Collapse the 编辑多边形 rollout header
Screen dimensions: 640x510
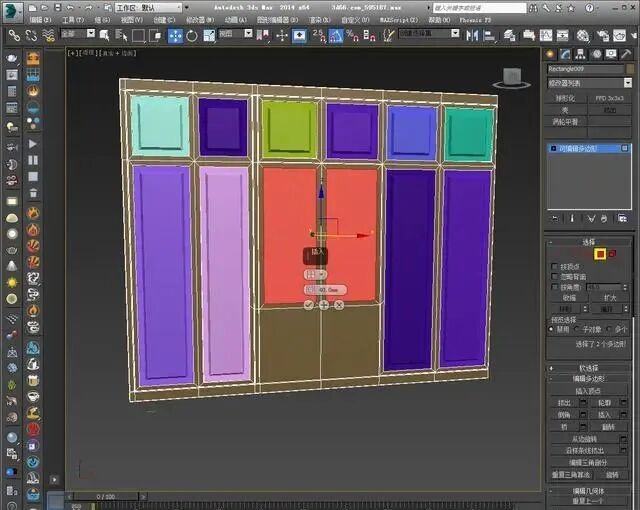589,379
